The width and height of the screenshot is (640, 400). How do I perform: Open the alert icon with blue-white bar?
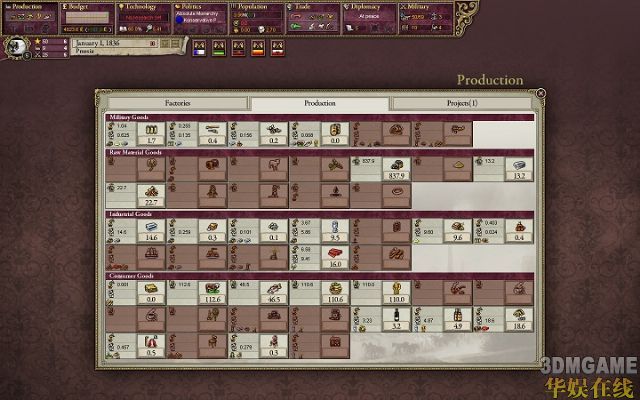[x=199, y=48]
